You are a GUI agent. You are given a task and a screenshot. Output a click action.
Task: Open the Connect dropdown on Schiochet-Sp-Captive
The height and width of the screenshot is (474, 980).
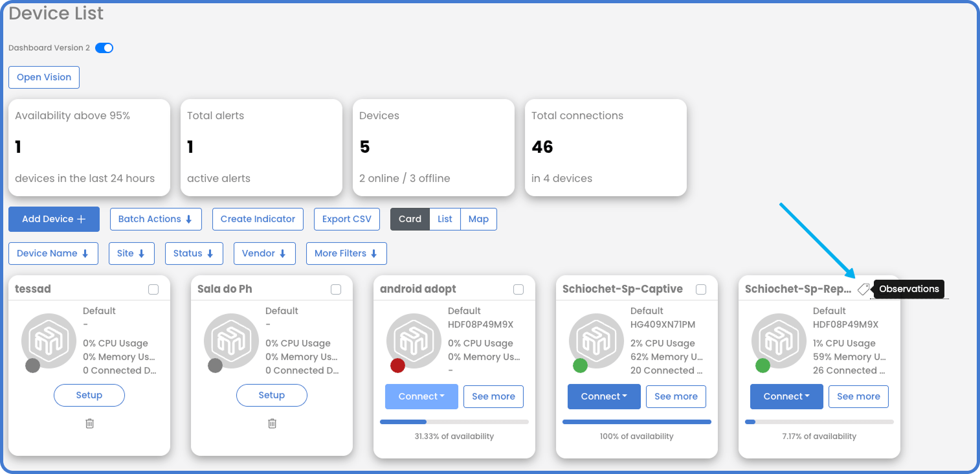pos(604,396)
